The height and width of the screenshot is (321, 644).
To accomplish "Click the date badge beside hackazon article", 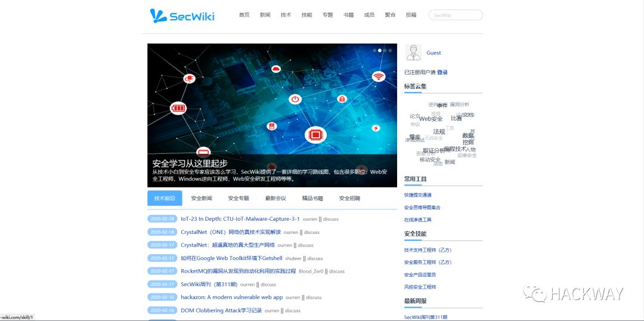I will tap(162, 297).
